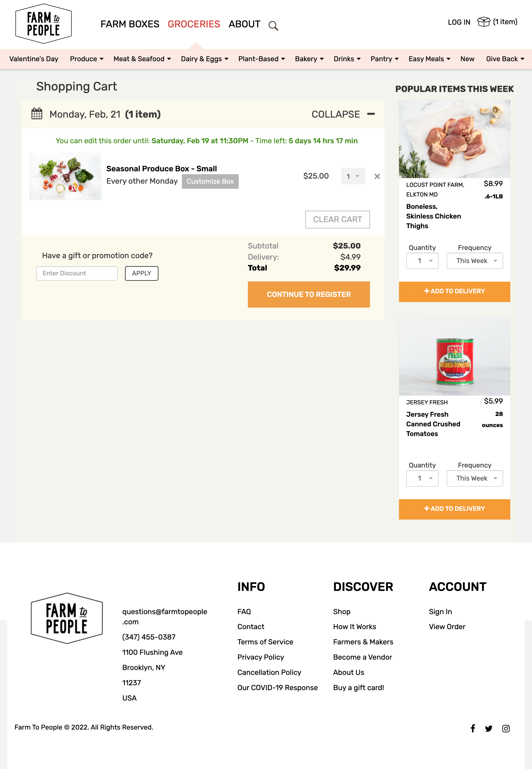The height and width of the screenshot is (769, 532).
Task: Open the Facebook icon in the footer
Action: 473,729
